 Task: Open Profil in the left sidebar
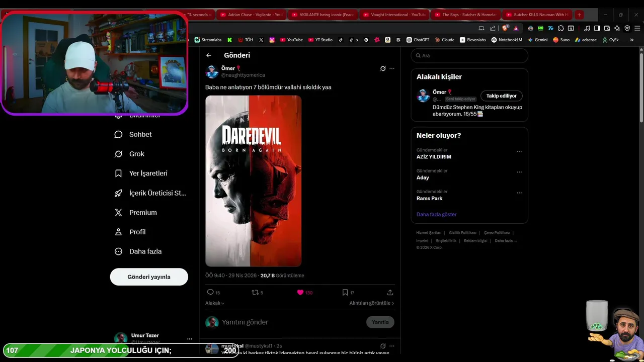(x=130, y=232)
